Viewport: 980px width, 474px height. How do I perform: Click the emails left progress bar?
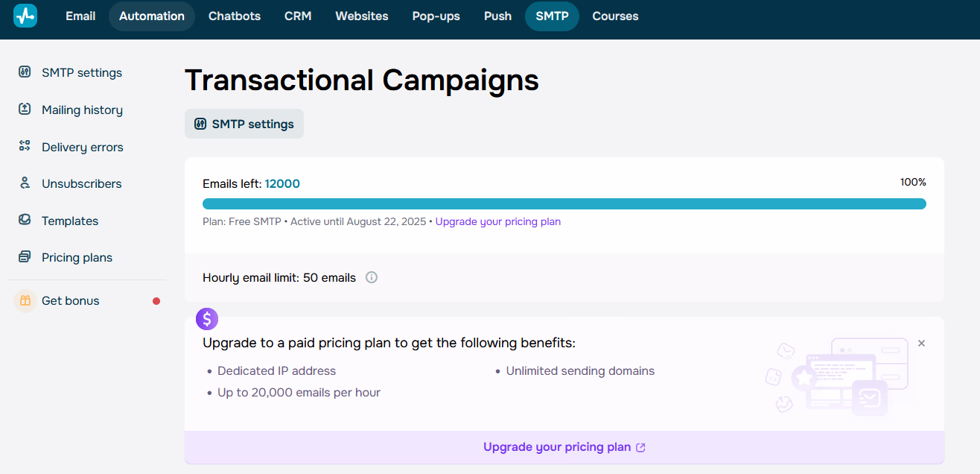(x=564, y=204)
